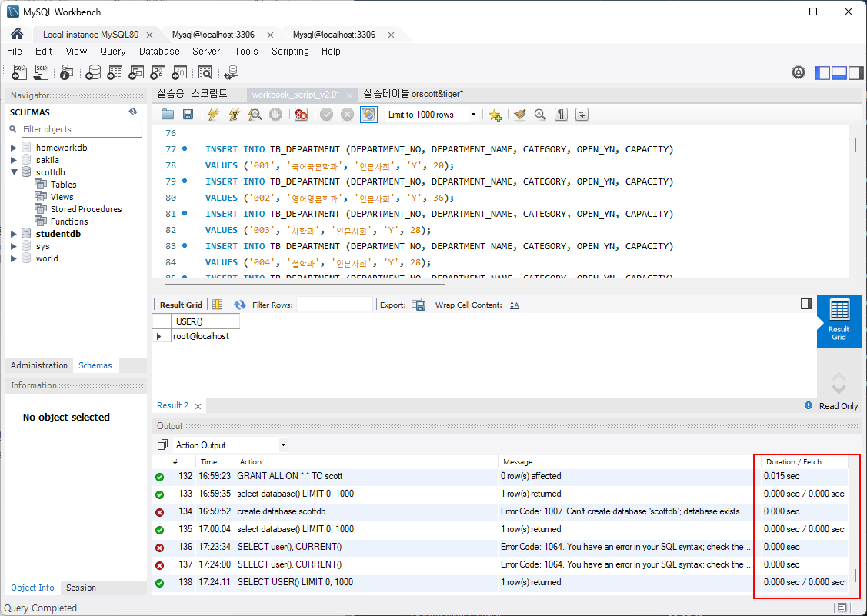Refresh the schemas list
The image size is (867, 616).
point(133,112)
